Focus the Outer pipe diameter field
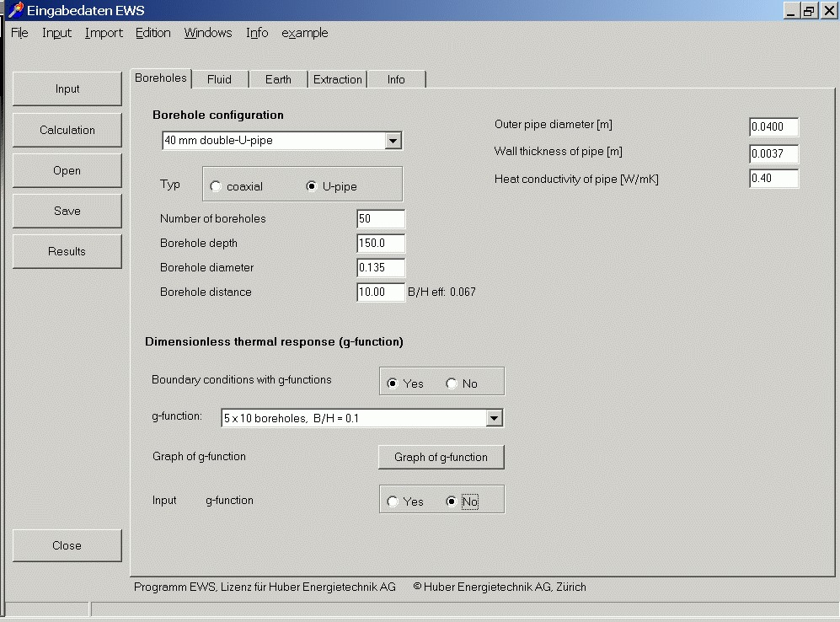The width and height of the screenshot is (840, 622). tap(773, 127)
